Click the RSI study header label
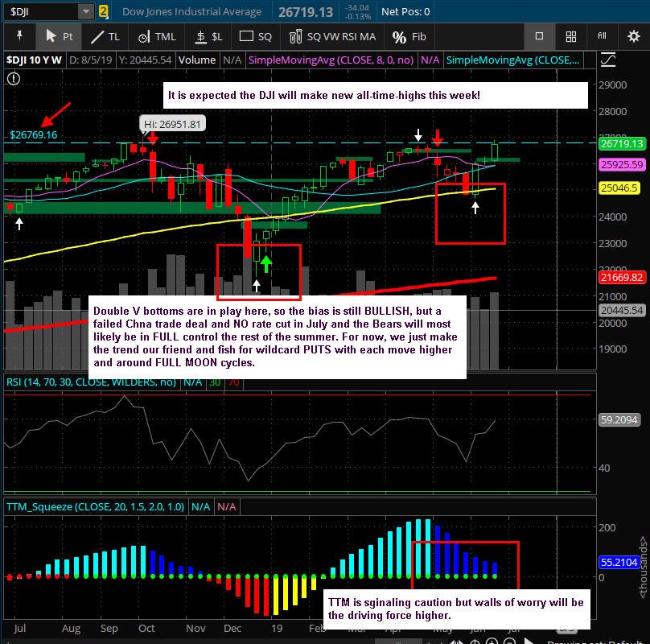Screen dimensions: 650x644 (x=91, y=382)
